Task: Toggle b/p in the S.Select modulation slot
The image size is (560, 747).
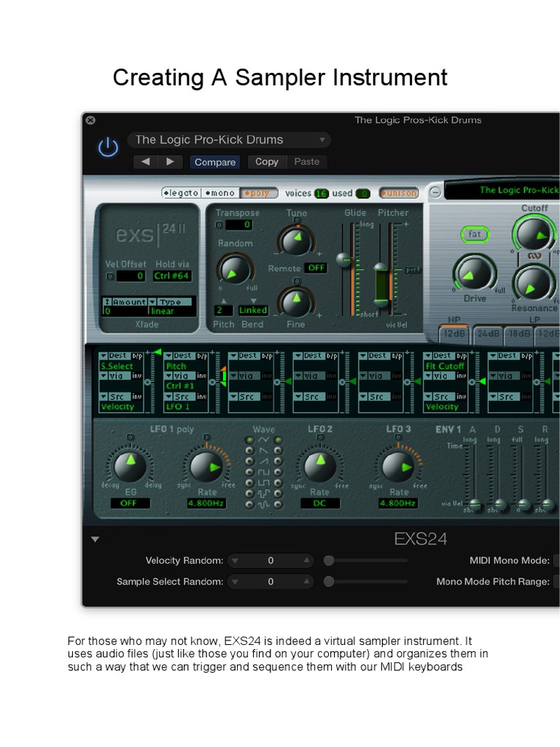Action: [x=137, y=356]
